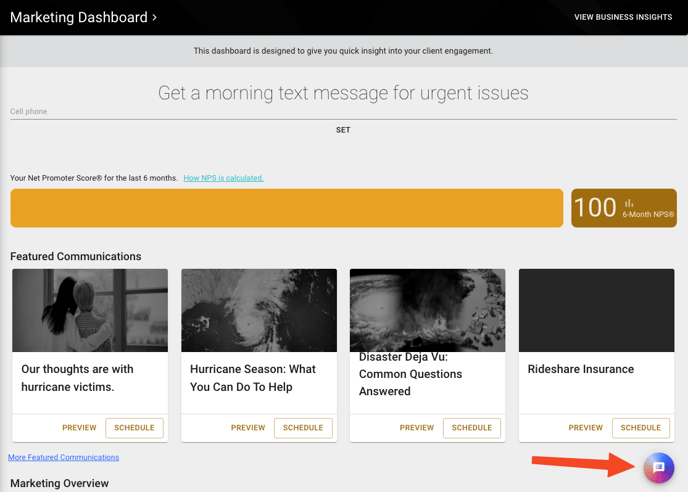688x492 pixels.
Task: Schedule Disaster Deja Vu communication
Action: [x=472, y=428]
